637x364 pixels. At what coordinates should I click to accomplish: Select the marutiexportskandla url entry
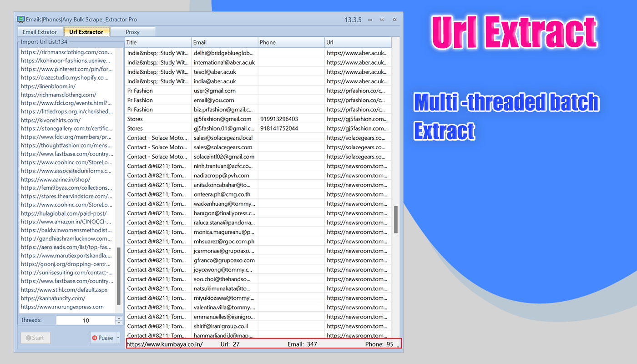(67, 256)
